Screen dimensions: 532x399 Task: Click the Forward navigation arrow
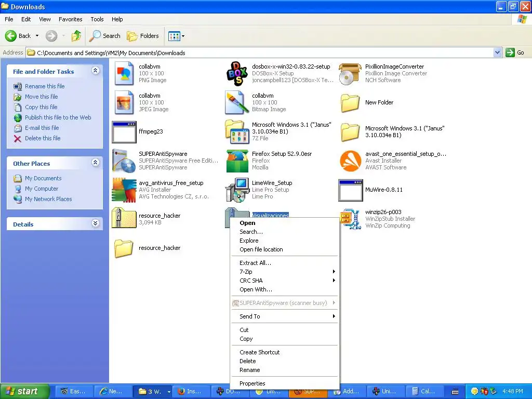51,36
